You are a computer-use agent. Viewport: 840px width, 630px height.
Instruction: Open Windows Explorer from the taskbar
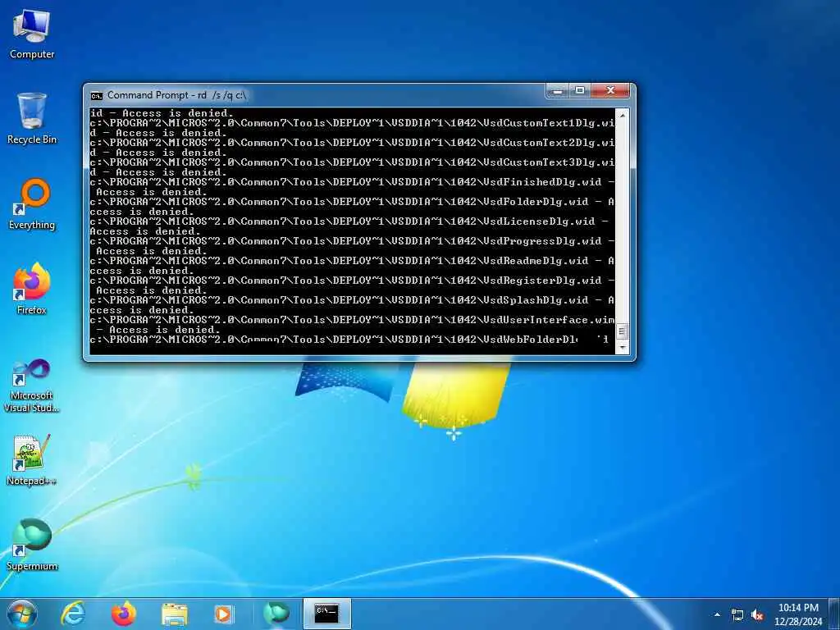click(175, 614)
